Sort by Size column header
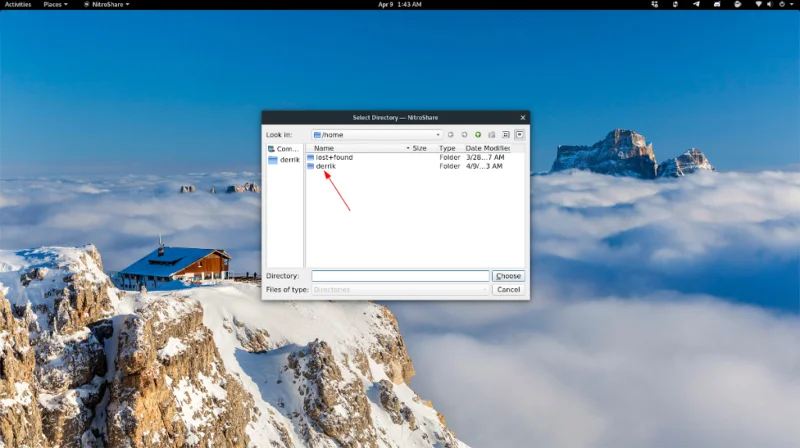The height and width of the screenshot is (448, 800). (x=419, y=148)
